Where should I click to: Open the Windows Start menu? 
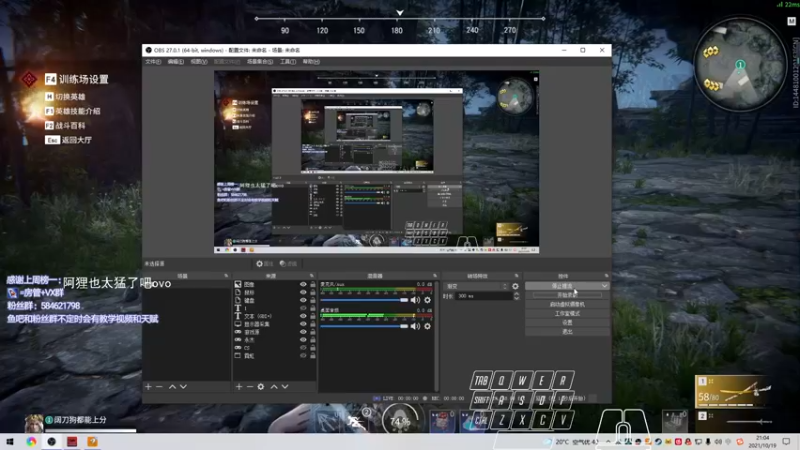10,442
